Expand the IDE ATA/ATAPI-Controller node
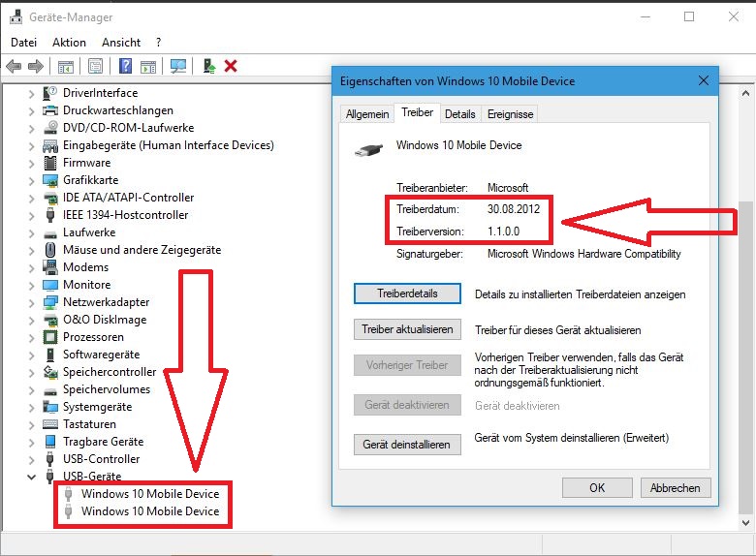This screenshot has height=556, width=756. tap(31, 199)
